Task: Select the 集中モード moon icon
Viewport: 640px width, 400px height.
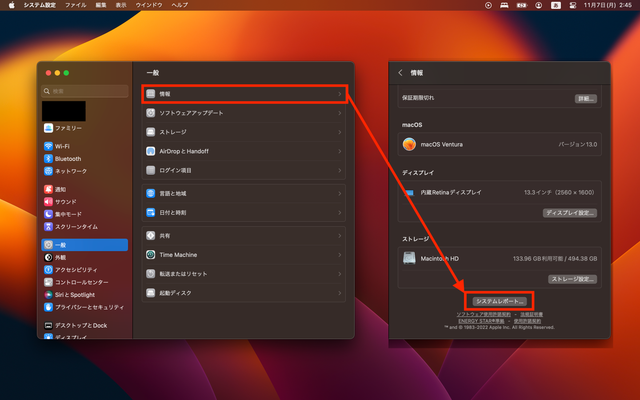Action: click(48, 214)
